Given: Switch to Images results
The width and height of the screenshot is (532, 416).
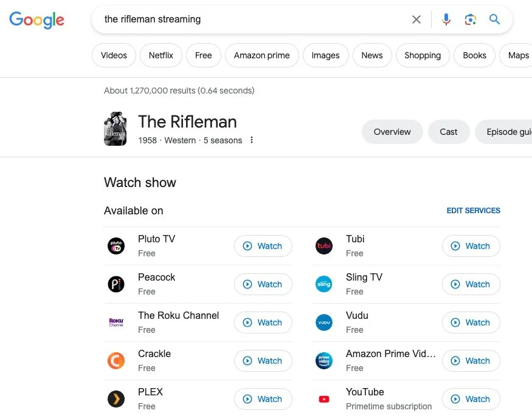Looking at the screenshot, I should click(325, 55).
